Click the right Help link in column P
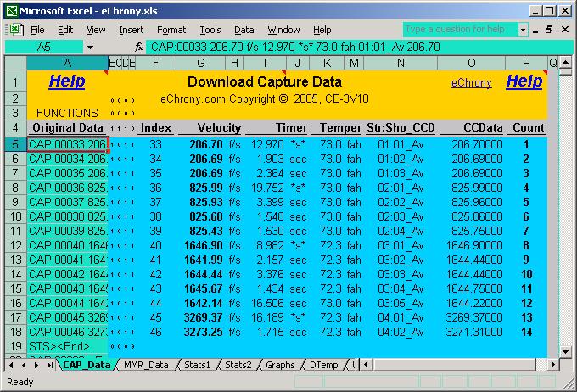The image size is (577, 392). 524,81
